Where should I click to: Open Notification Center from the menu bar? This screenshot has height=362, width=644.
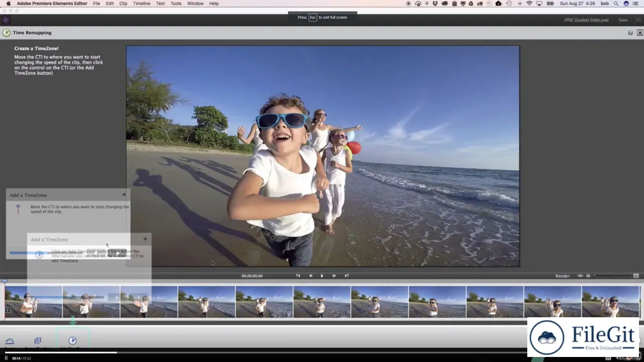pos(636,4)
